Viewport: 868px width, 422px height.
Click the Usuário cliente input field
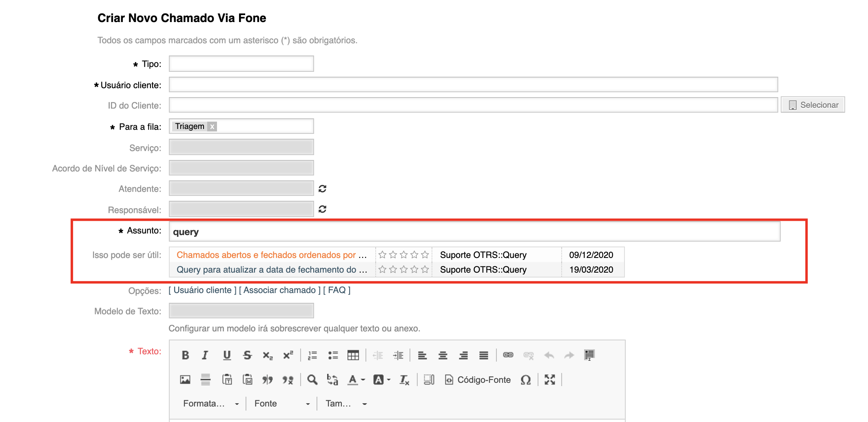[x=473, y=84]
